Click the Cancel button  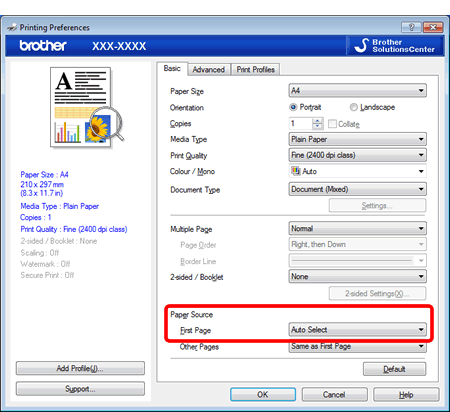point(334,394)
